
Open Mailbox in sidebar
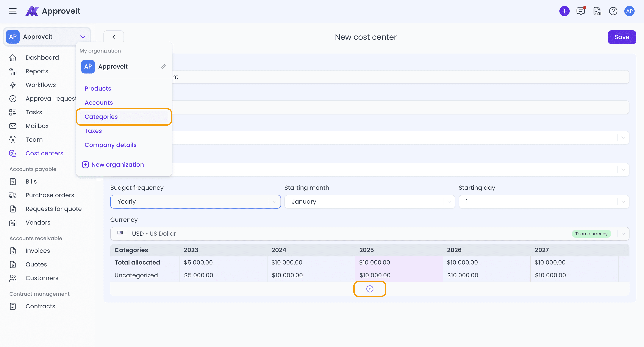tap(37, 126)
